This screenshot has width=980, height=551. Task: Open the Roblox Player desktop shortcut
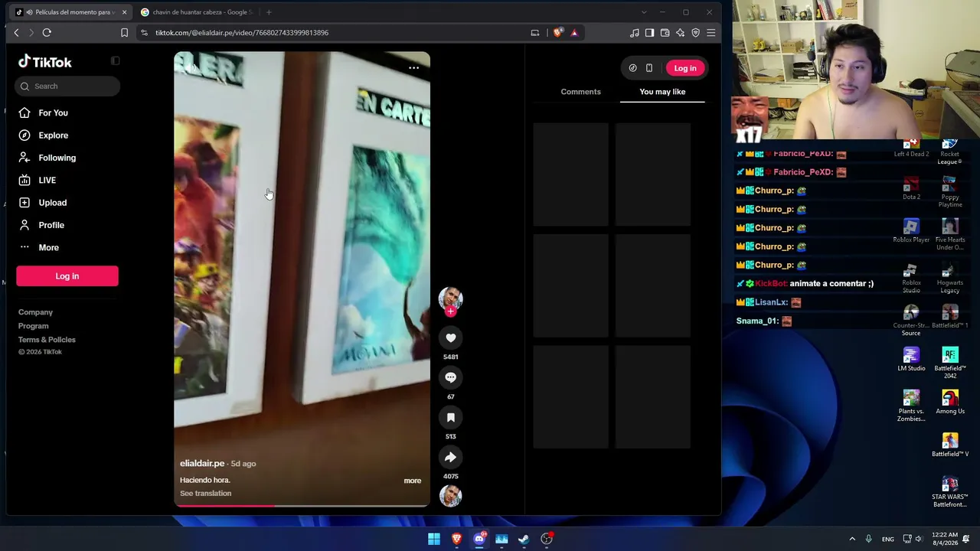(911, 231)
